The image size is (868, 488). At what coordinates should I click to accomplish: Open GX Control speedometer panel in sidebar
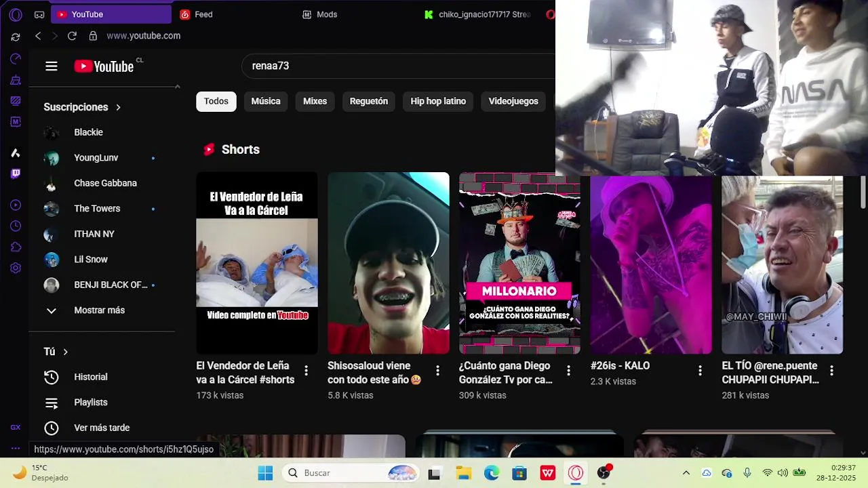click(16, 59)
